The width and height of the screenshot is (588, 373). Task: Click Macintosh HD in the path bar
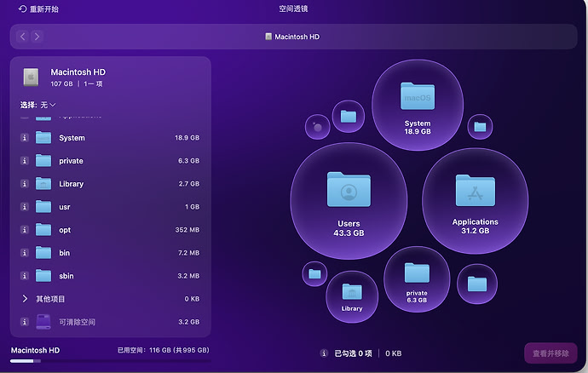(x=292, y=37)
